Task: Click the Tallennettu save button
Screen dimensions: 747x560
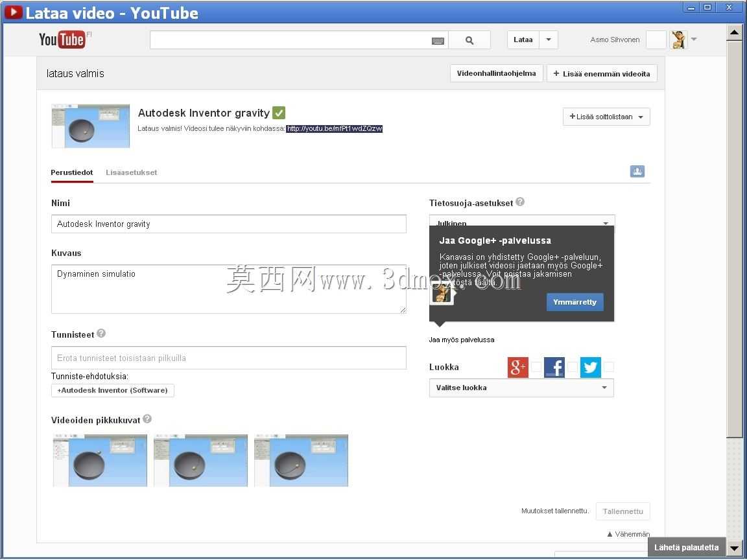Action: coord(622,511)
